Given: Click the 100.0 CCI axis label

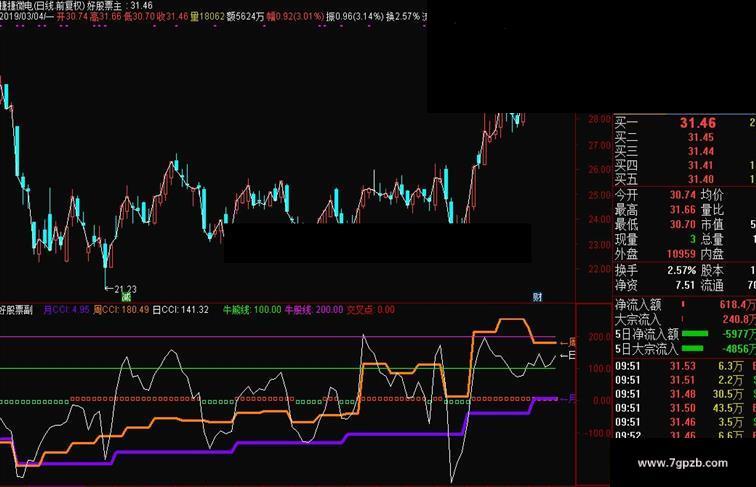Looking at the screenshot, I should point(600,369).
